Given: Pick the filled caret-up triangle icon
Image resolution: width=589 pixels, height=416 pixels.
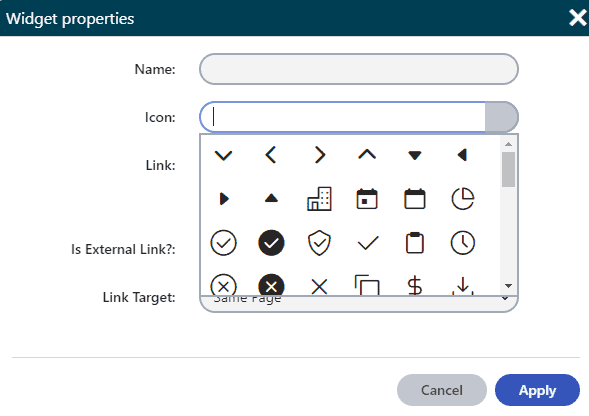Looking at the screenshot, I should click(x=271, y=198).
